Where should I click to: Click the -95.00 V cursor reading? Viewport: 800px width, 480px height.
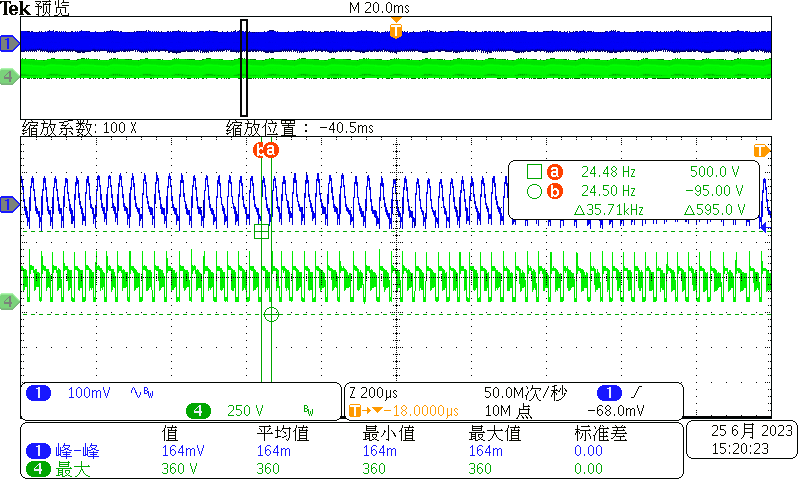[x=714, y=191]
